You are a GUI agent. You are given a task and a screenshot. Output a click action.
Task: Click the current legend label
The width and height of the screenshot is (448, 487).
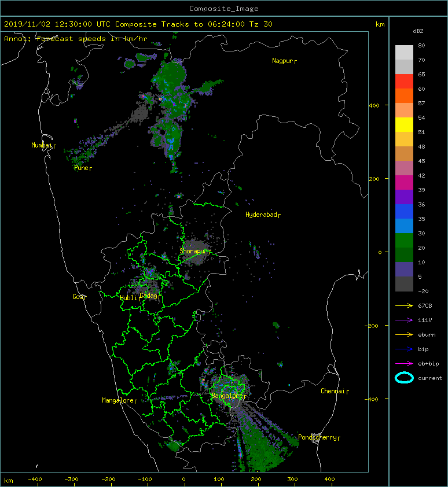click(430, 378)
